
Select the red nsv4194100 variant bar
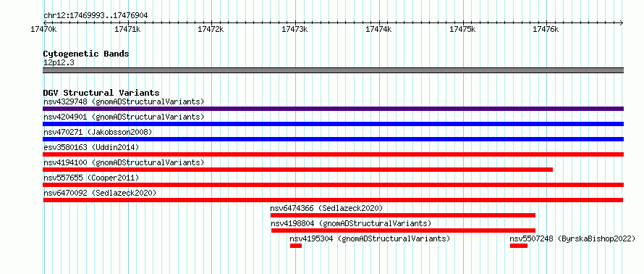point(298,170)
